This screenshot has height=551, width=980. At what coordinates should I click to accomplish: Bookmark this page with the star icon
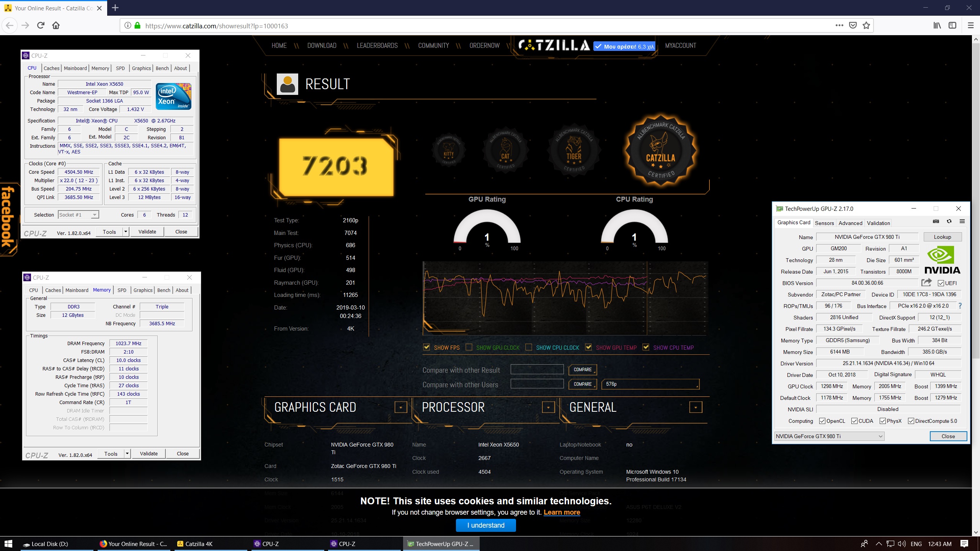click(866, 26)
